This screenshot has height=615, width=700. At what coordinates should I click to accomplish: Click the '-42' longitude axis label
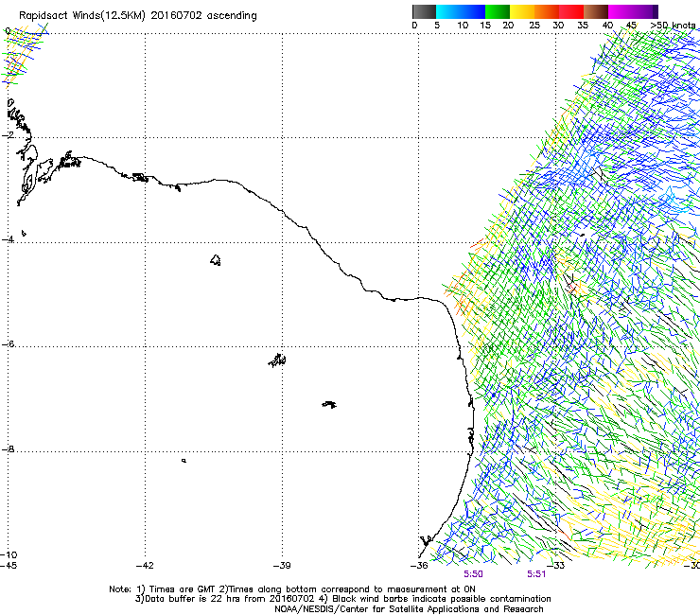(145, 566)
